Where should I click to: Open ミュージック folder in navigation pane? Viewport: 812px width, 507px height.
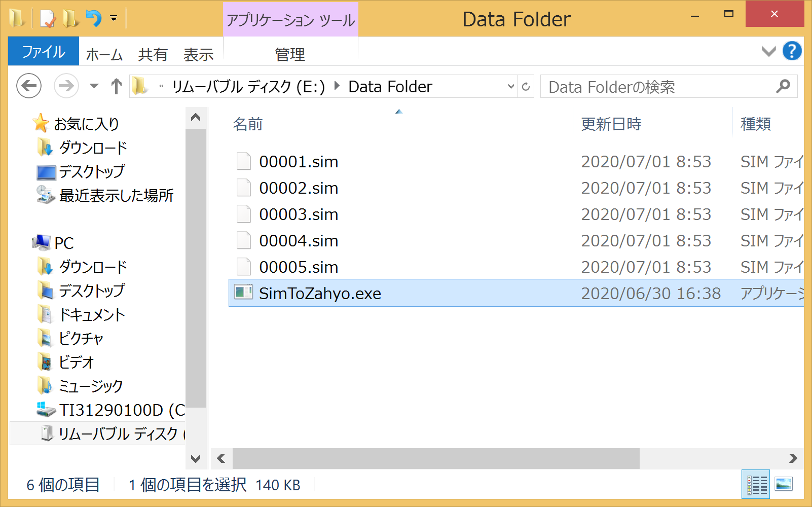tap(91, 386)
